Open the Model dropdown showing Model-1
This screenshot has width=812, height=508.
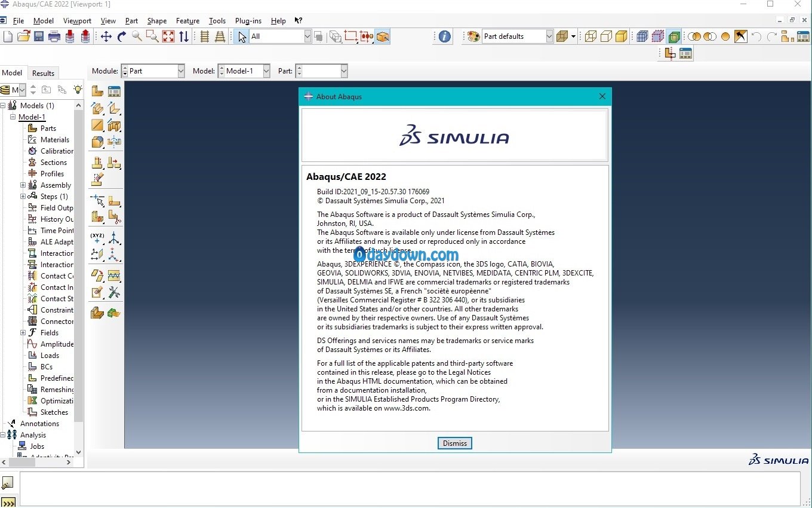coord(244,71)
